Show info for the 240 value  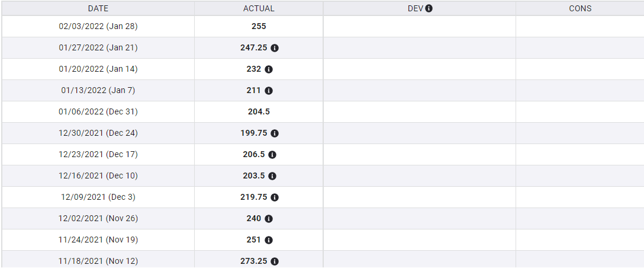click(x=269, y=219)
